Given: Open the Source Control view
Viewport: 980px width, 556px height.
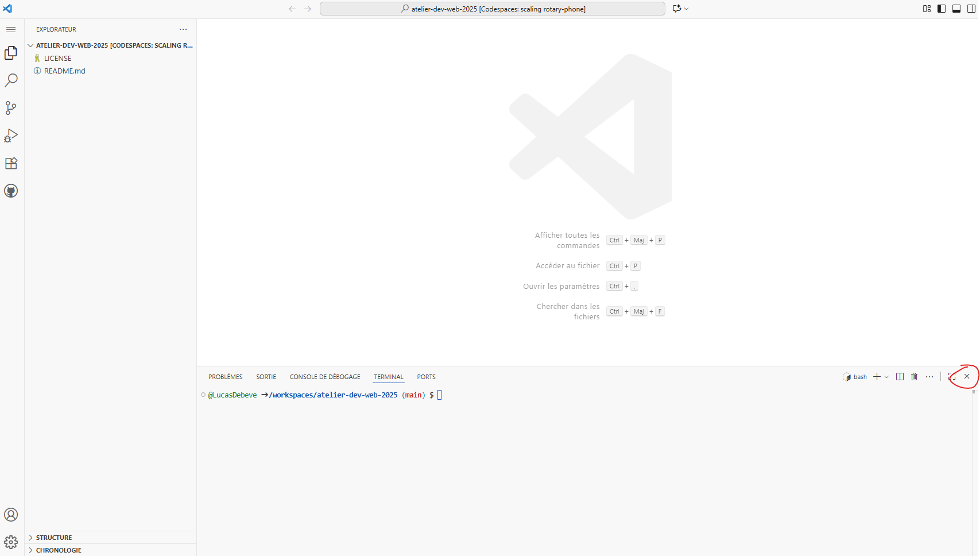Looking at the screenshot, I should click(x=10, y=107).
